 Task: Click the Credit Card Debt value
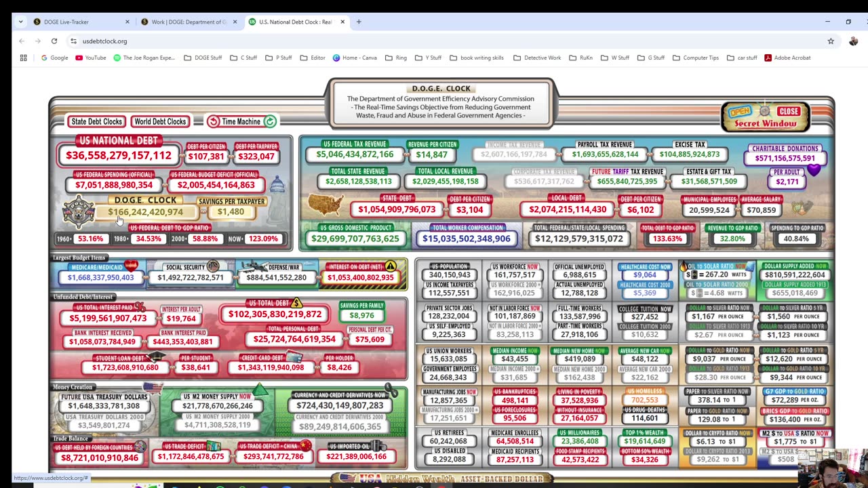[x=271, y=367]
